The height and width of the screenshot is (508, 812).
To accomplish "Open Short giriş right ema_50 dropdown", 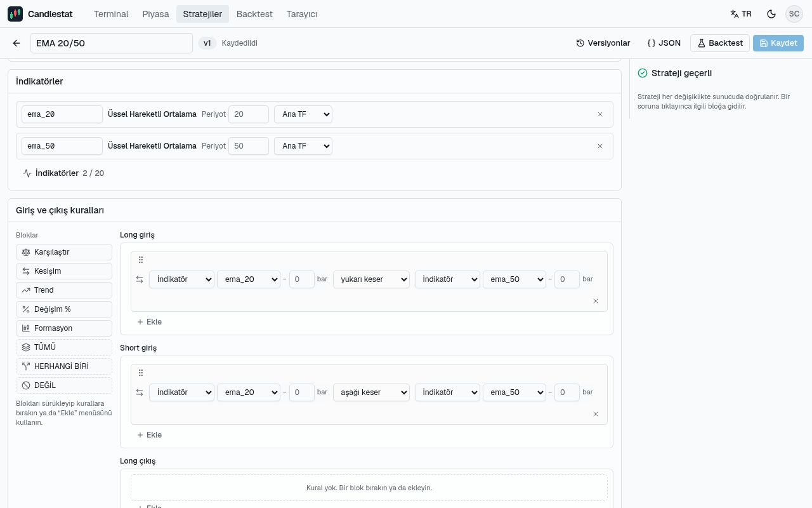I will [514, 392].
